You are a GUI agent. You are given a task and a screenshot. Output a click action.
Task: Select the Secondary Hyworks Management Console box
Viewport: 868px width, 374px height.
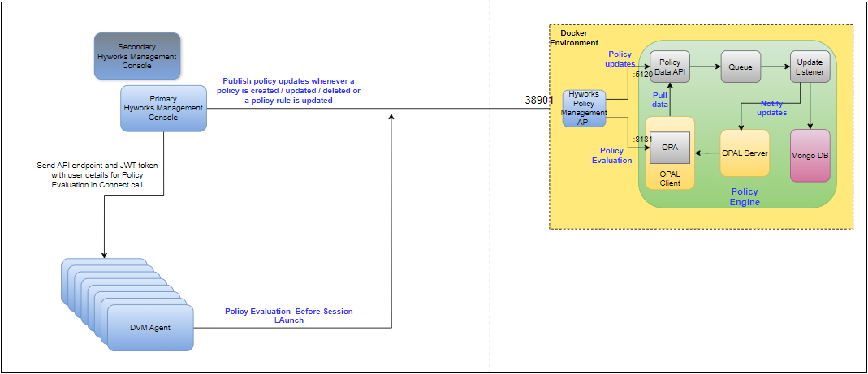tap(136, 56)
